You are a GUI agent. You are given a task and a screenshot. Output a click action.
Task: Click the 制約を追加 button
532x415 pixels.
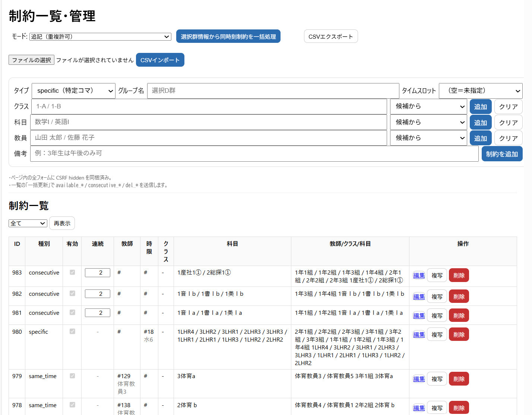click(501, 154)
